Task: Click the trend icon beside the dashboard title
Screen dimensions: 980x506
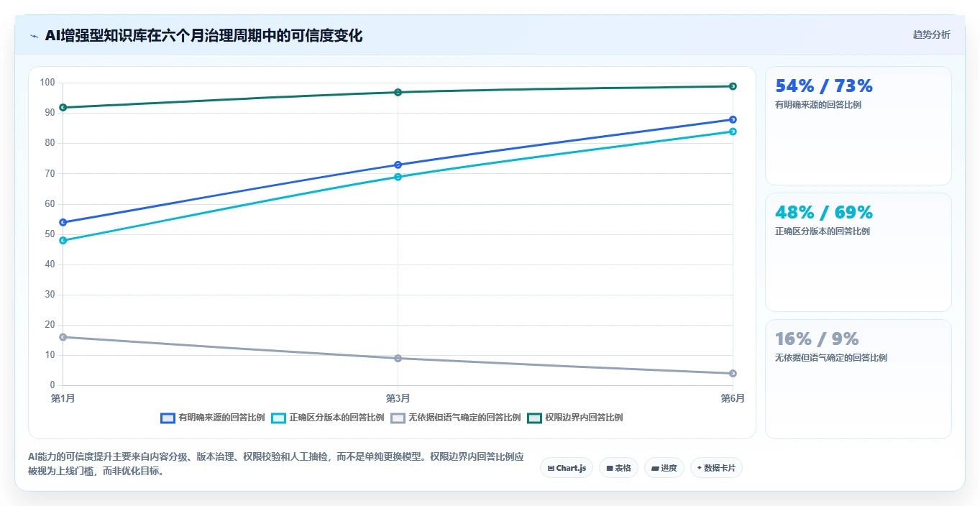Action: 34,36
